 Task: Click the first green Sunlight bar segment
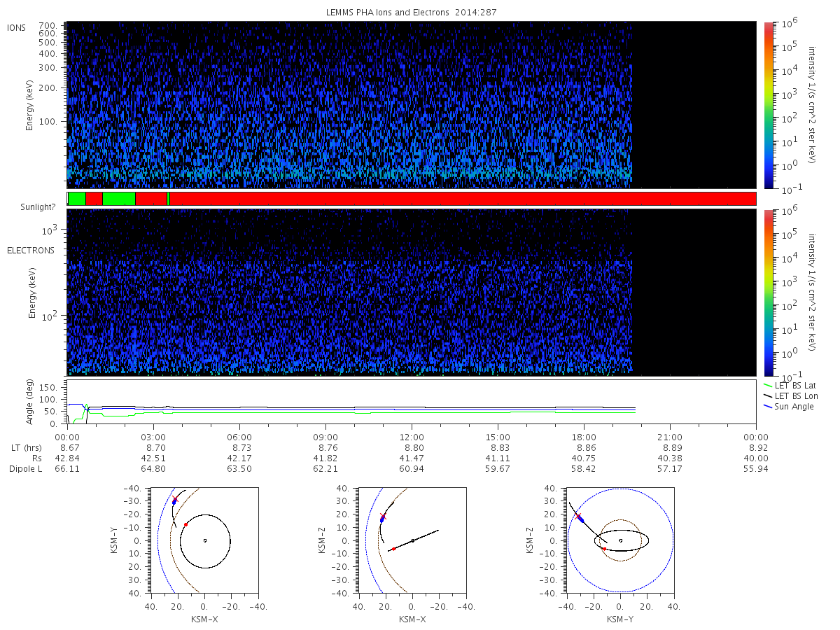(x=77, y=199)
